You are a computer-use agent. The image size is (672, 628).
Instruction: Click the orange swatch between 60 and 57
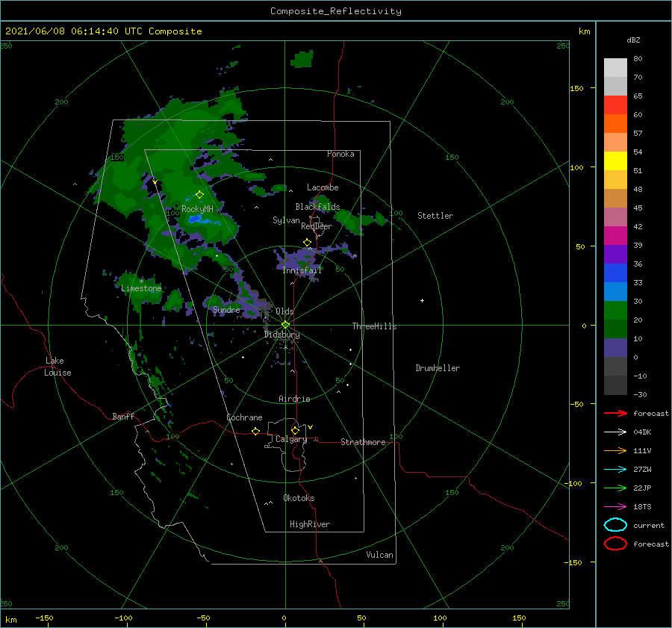pyautogui.click(x=615, y=123)
